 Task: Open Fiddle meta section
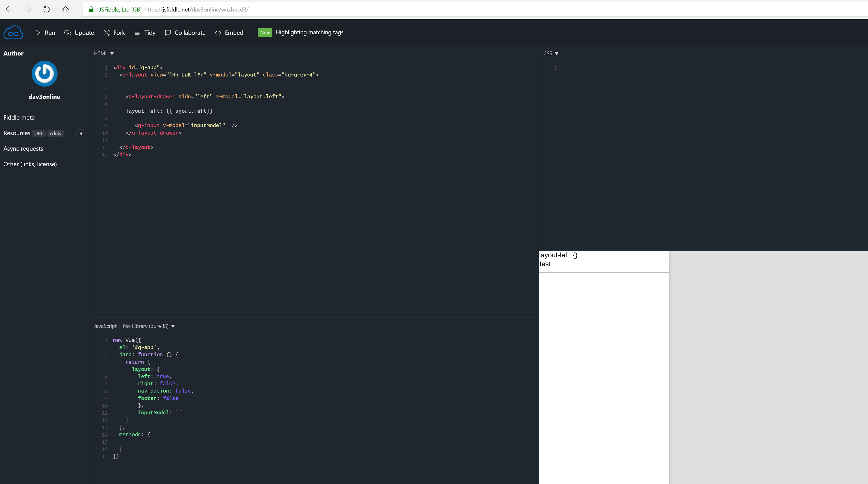[x=19, y=118]
